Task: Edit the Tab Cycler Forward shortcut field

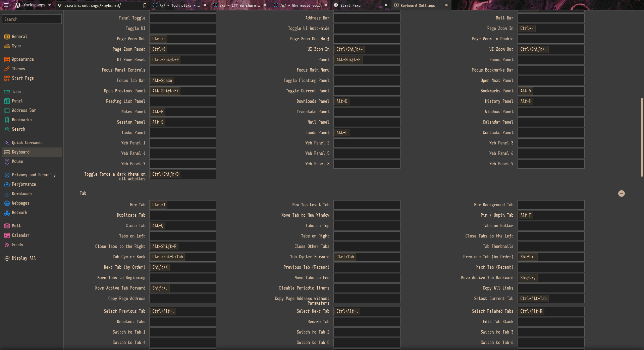Action: click(367, 257)
